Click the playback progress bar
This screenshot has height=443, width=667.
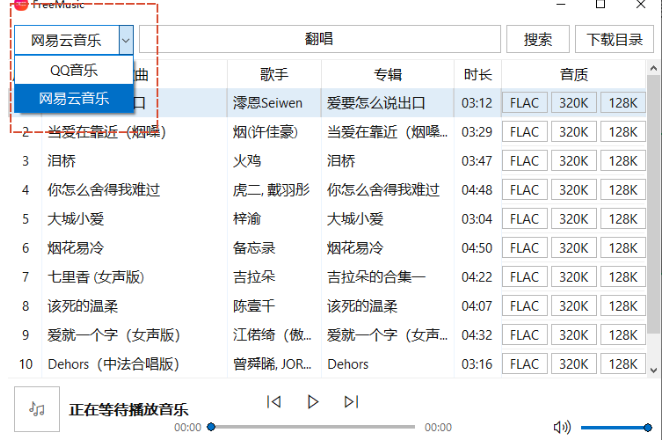click(313, 426)
